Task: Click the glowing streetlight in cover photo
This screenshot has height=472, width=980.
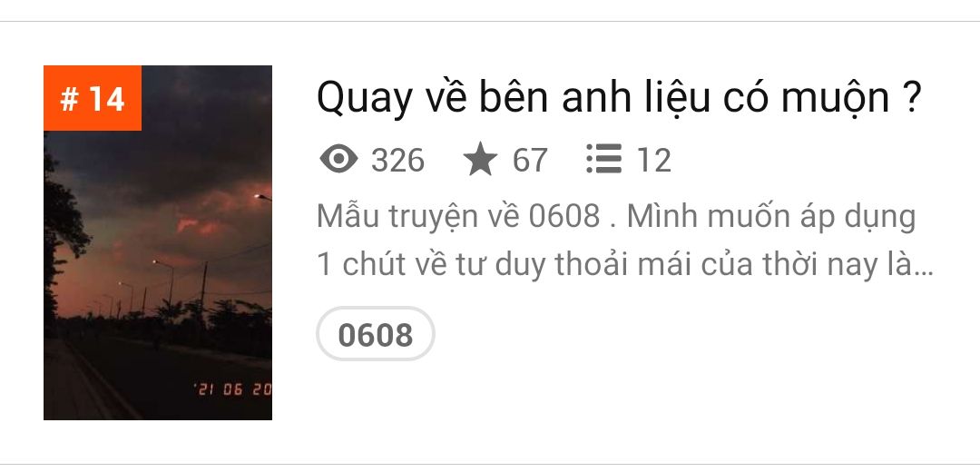Action: click(x=258, y=197)
